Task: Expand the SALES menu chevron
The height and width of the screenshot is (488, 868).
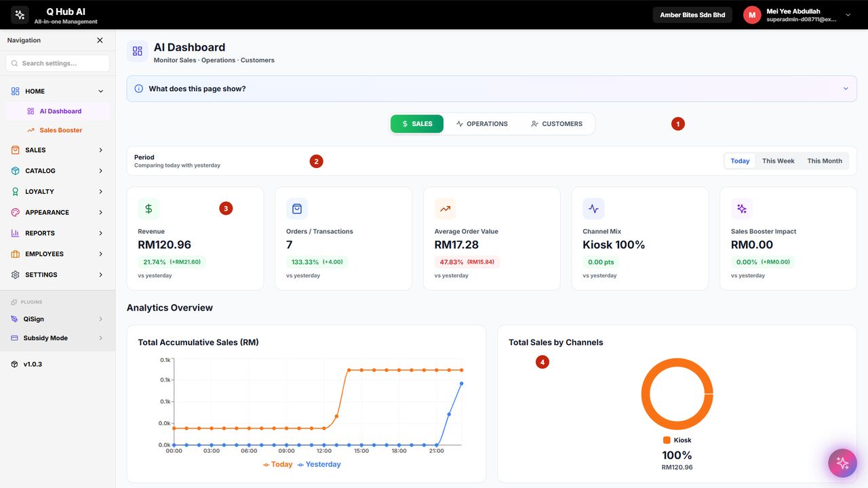Action: click(101, 150)
